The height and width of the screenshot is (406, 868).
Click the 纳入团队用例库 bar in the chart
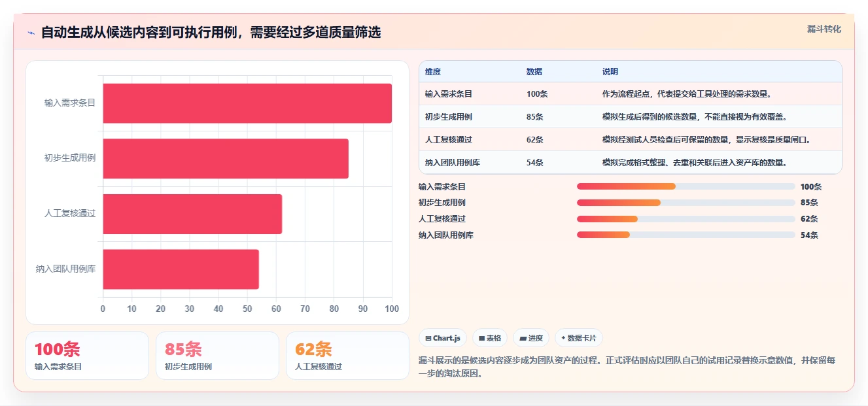[181, 269]
